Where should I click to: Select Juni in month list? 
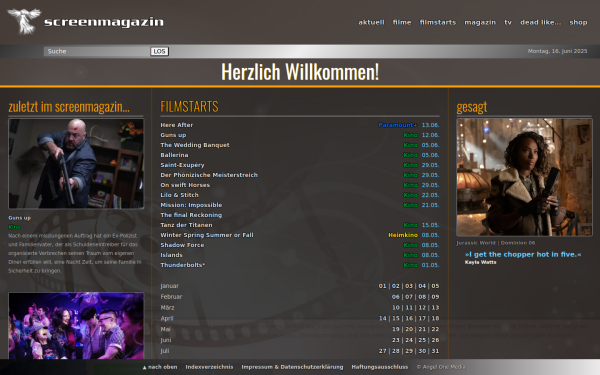166,340
